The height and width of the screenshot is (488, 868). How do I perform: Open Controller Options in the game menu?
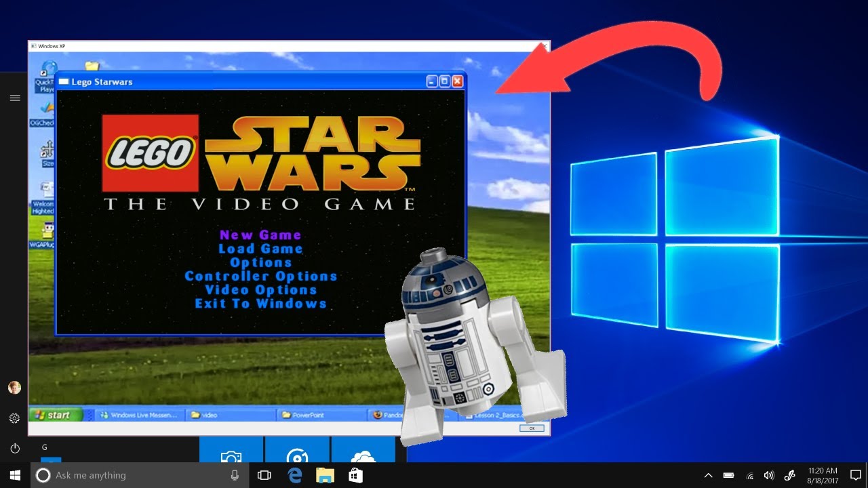pos(260,276)
